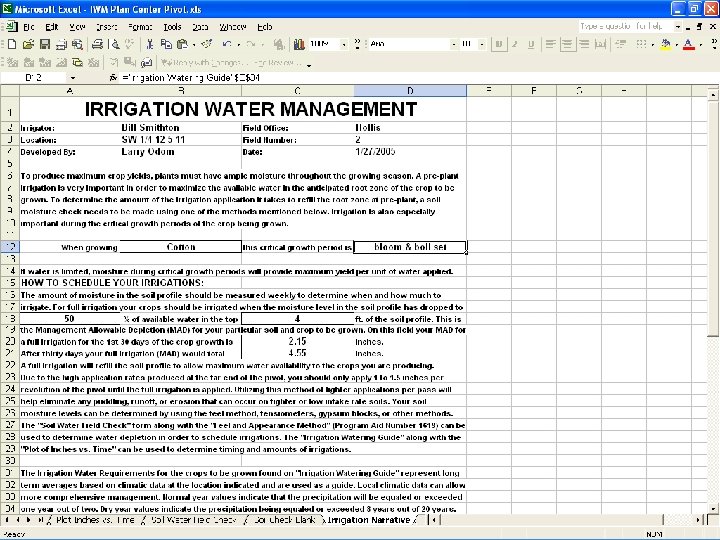Click the 2.15 inches value cell
Viewport: 720px width, 540px height.
click(x=298, y=342)
